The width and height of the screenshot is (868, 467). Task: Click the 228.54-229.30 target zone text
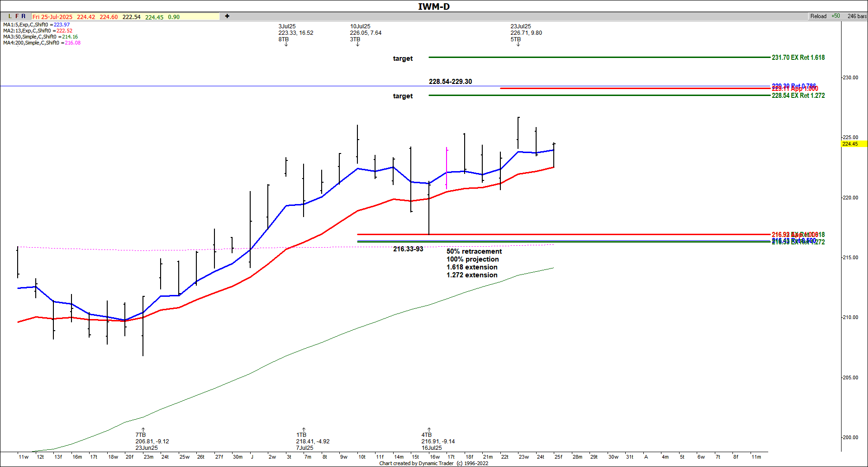click(x=450, y=82)
